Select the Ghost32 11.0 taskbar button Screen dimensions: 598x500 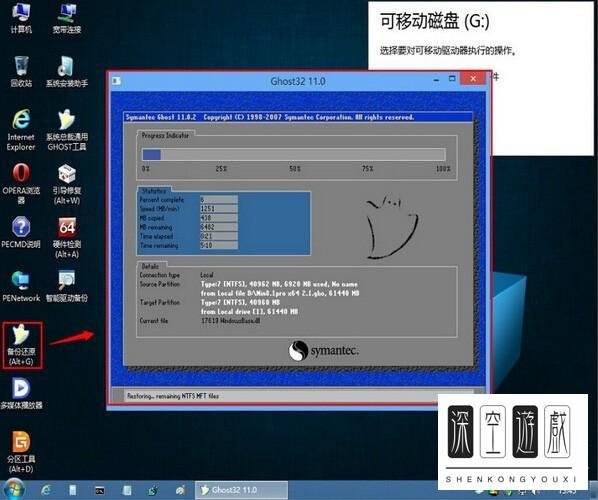click(x=241, y=490)
